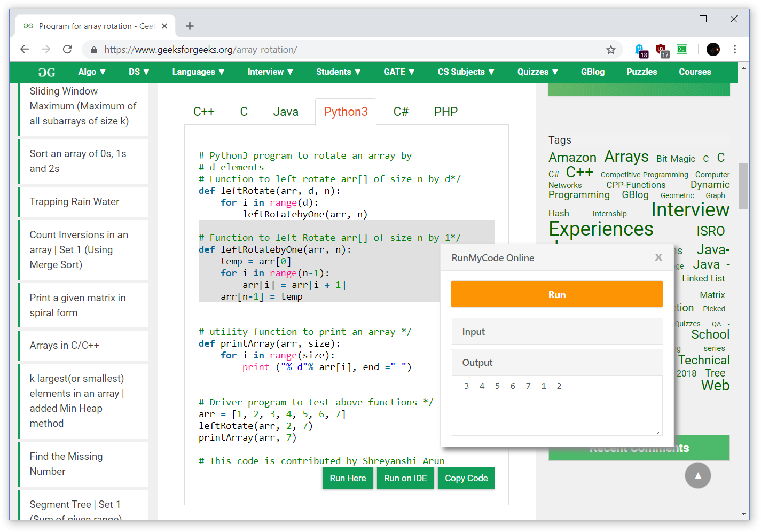This screenshot has width=761, height=532.
Task: Click the page scrollbar up arrow
Action: click(x=743, y=68)
